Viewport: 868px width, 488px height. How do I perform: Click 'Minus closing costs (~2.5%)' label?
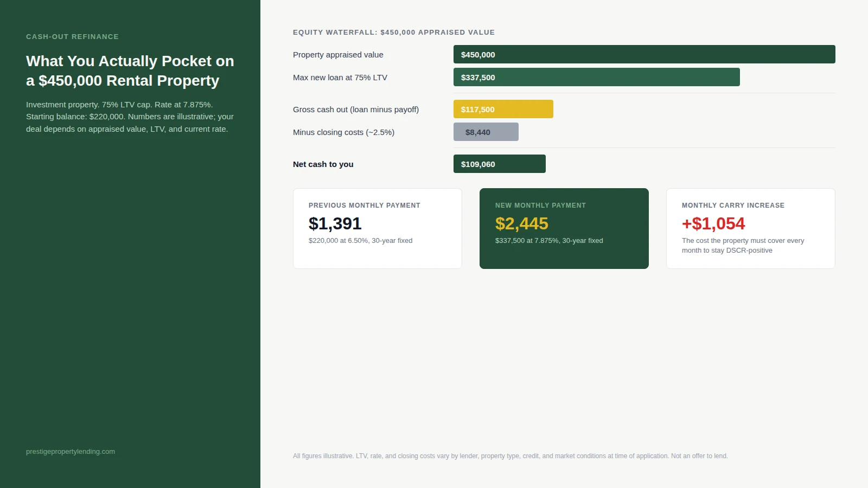pyautogui.click(x=343, y=132)
